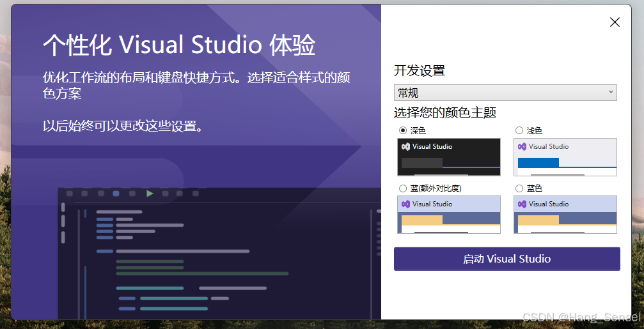Viewport: 644px width, 329px height.
Task: Click the 以后始终可以更改这些设置 text
Action: click(x=123, y=126)
